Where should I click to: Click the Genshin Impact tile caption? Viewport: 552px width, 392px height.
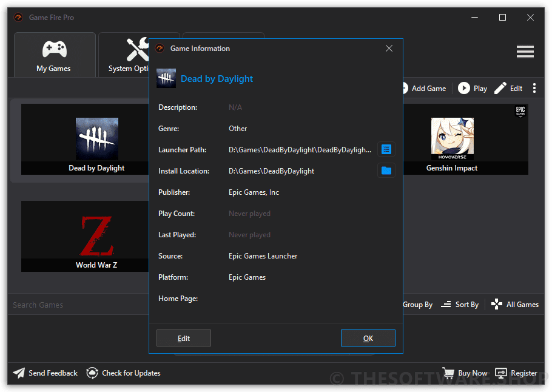point(452,168)
